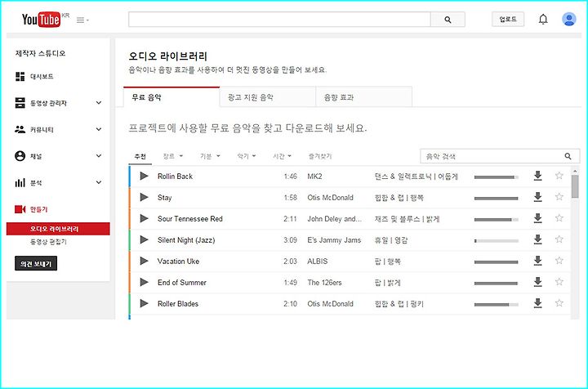The width and height of the screenshot is (588, 389).
Task: Open the 시간 duration dropdown
Action: point(282,156)
